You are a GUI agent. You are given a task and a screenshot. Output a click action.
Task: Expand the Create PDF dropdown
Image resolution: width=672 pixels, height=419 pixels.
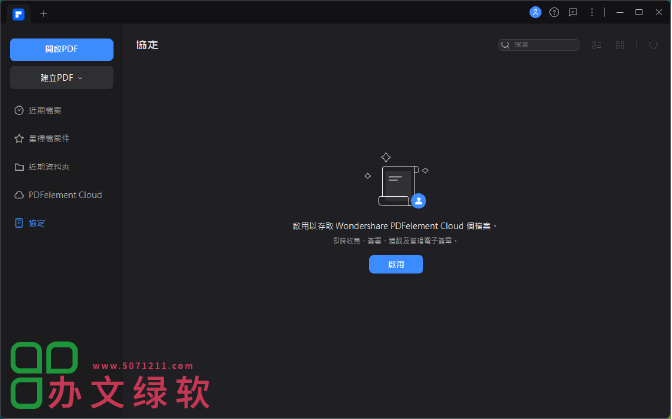tap(62, 78)
